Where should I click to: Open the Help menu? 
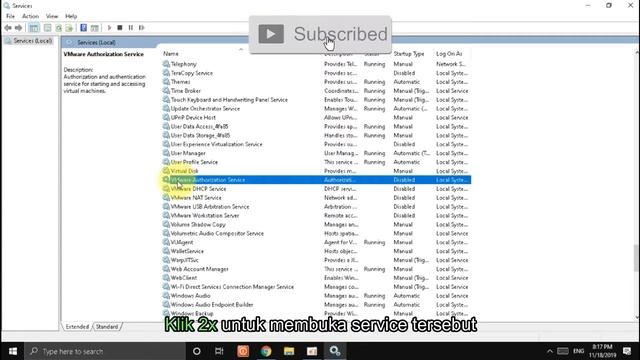[x=71, y=16]
